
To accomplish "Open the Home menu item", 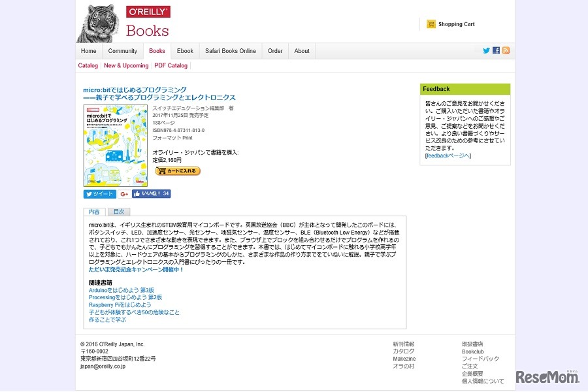I will coord(88,51).
